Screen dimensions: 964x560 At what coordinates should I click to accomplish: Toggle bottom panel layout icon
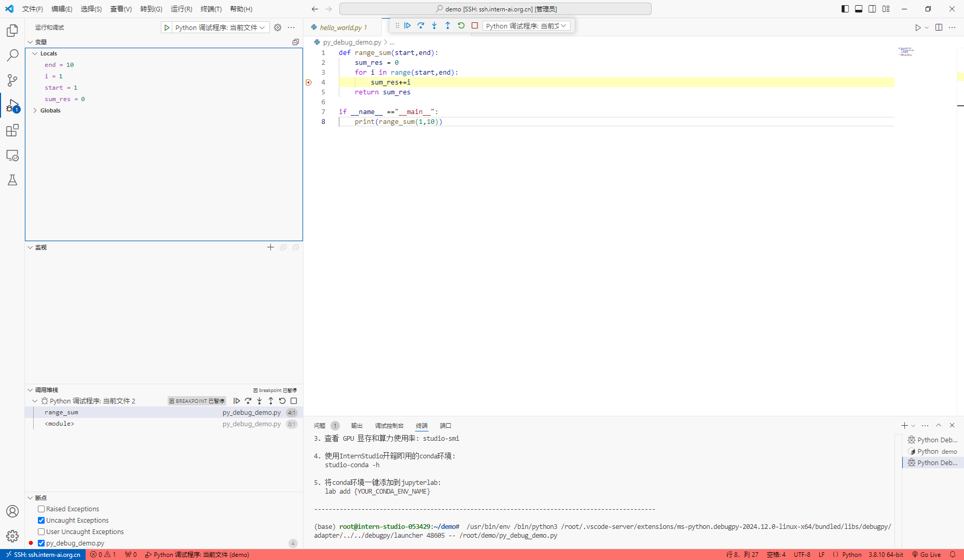pyautogui.click(x=859, y=9)
